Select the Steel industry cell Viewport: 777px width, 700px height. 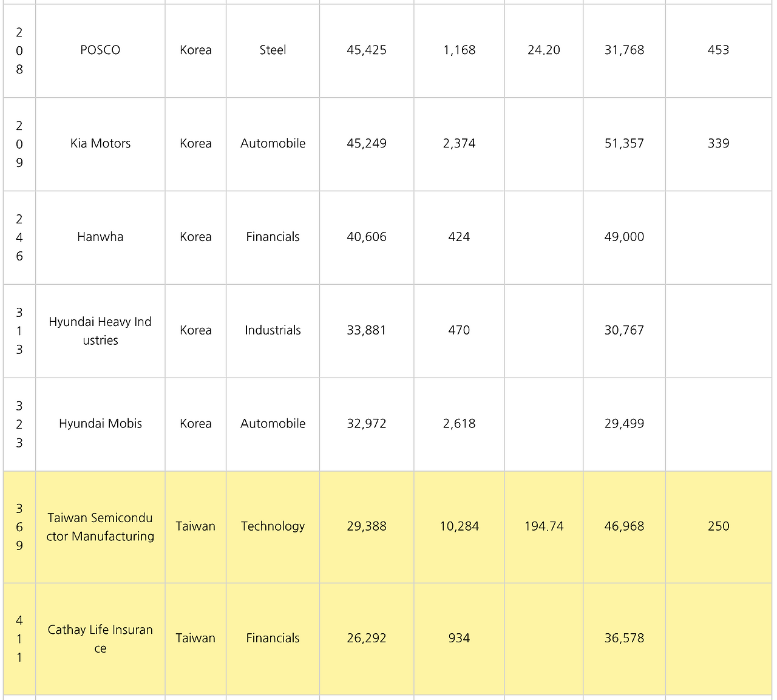(273, 50)
